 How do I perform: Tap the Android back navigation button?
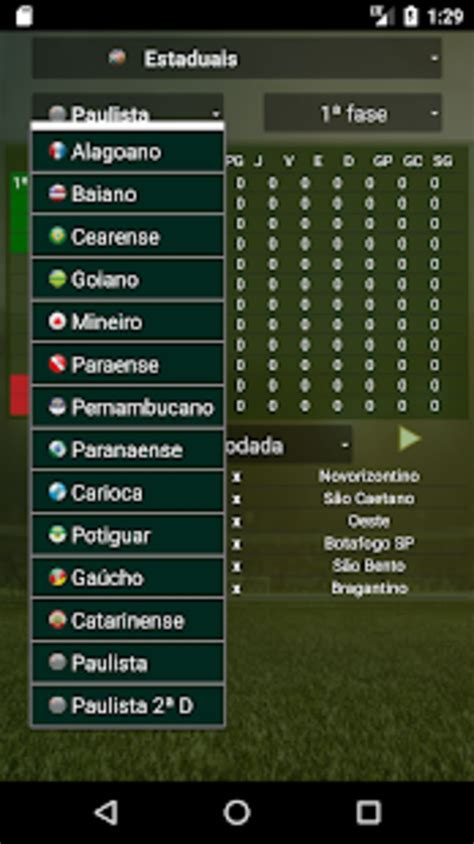click(107, 812)
